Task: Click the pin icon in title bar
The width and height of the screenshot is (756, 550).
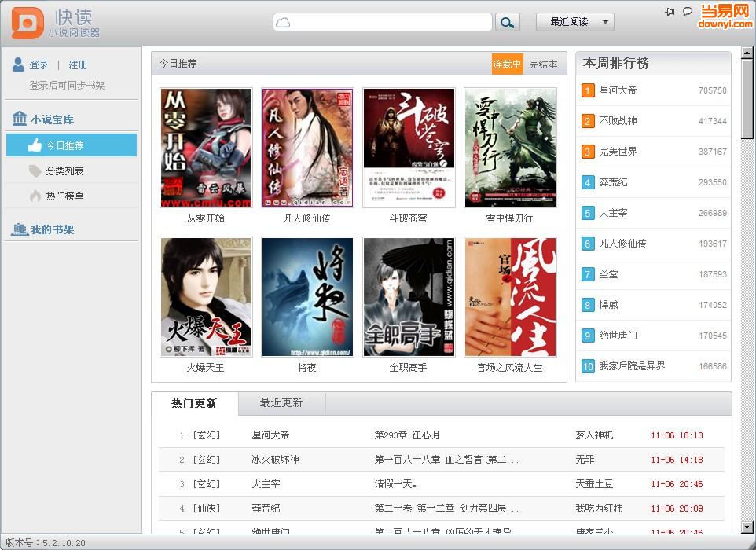Action: (670, 12)
